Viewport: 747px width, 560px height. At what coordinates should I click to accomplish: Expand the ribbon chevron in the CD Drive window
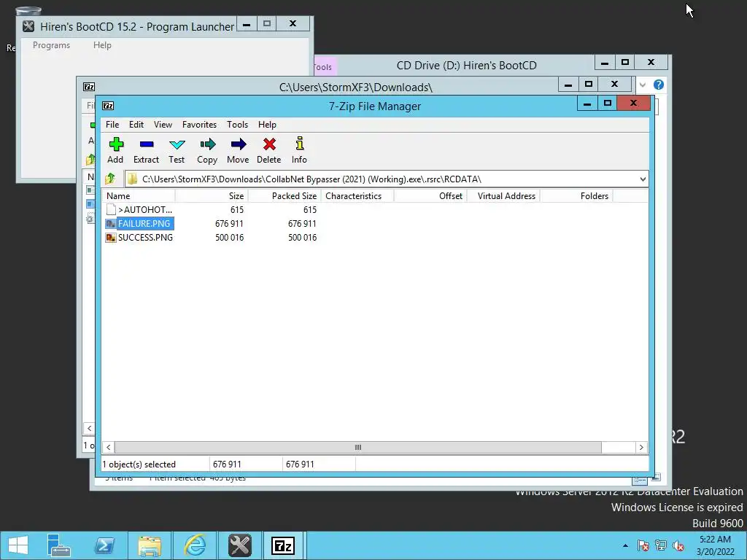point(643,85)
